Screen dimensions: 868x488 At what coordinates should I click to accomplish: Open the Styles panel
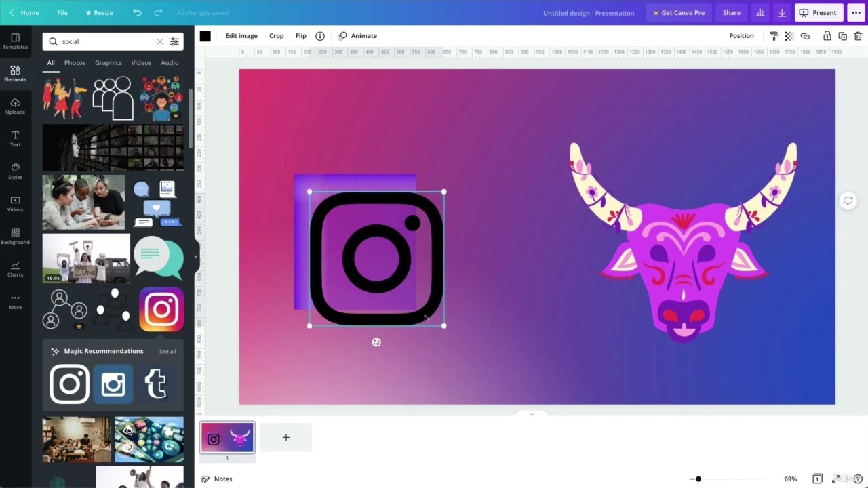[15, 171]
